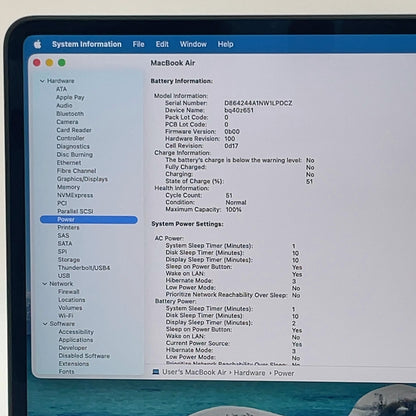Select Bluetooth in the sidebar
Screen dimensions: 416x416
click(70, 114)
